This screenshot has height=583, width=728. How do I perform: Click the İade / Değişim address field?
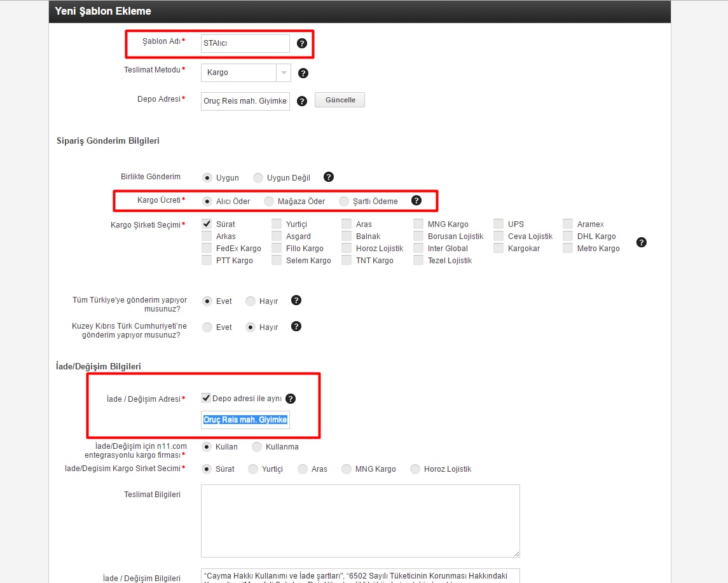click(245, 420)
